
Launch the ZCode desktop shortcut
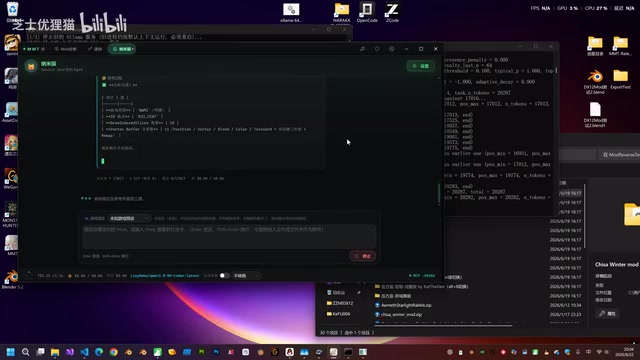coord(392,12)
